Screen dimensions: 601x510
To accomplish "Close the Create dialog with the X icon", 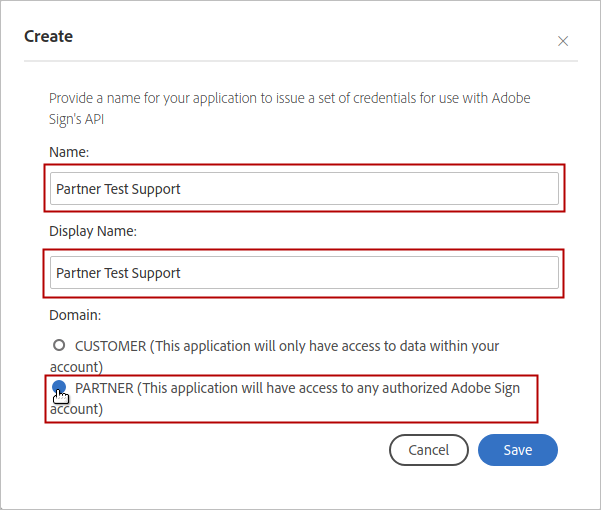I will 563,41.
